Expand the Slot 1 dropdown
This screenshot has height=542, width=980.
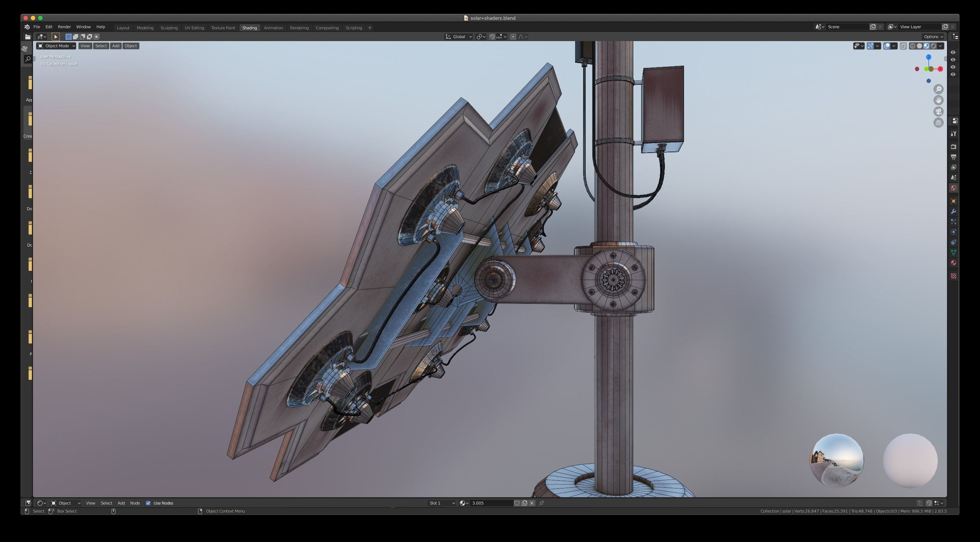[441, 503]
